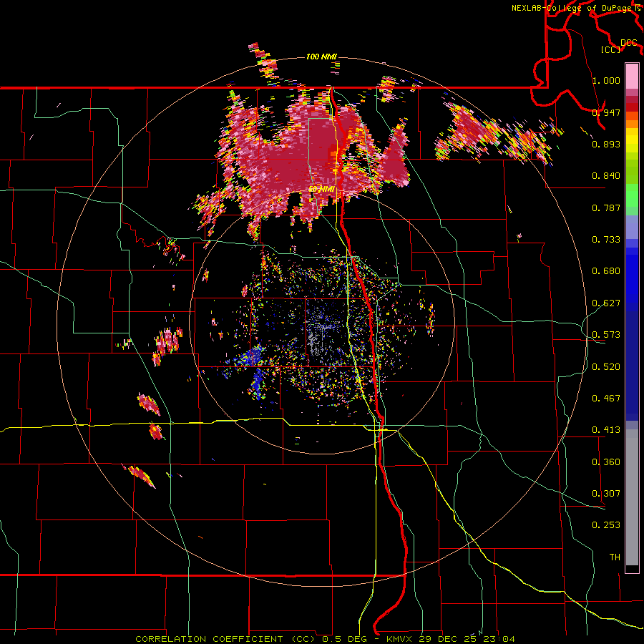Select the 0.307 scale value
This screenshot has height=644, width=644.
[x=606, y=494]
